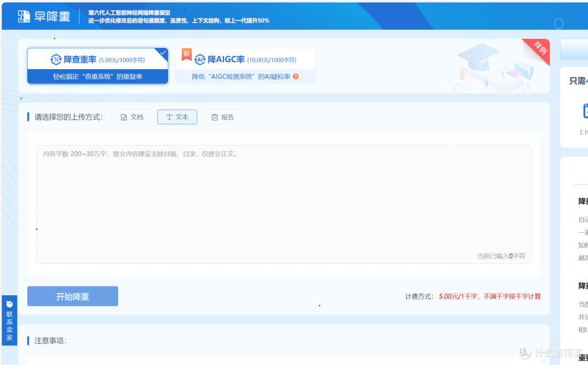Click the 开始降重 button

[72, 296]
